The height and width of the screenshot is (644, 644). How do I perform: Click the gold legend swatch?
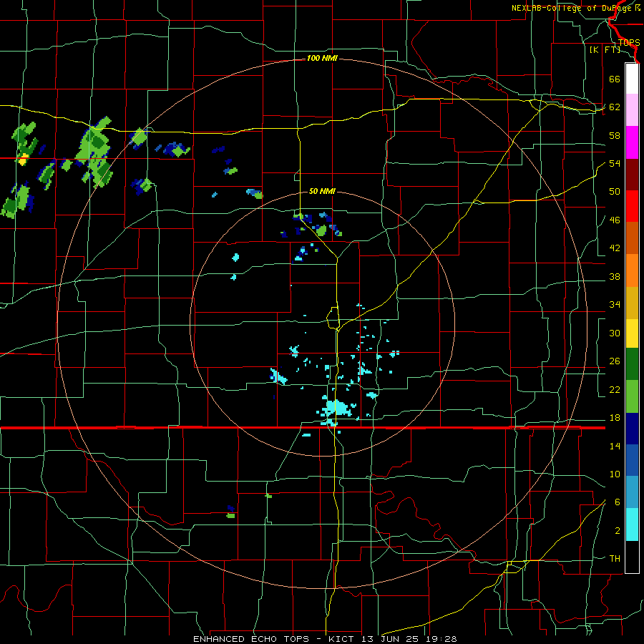click(x=632, y=303)
